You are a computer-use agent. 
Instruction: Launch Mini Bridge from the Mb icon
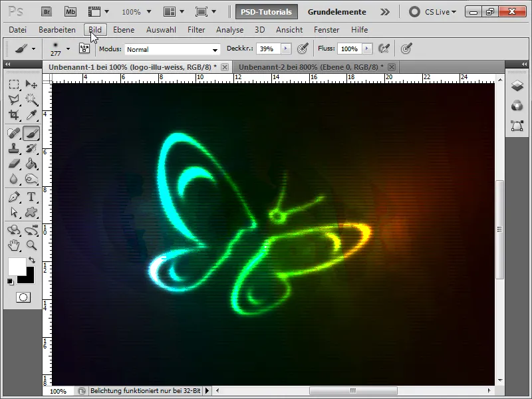tap(70, 12)
